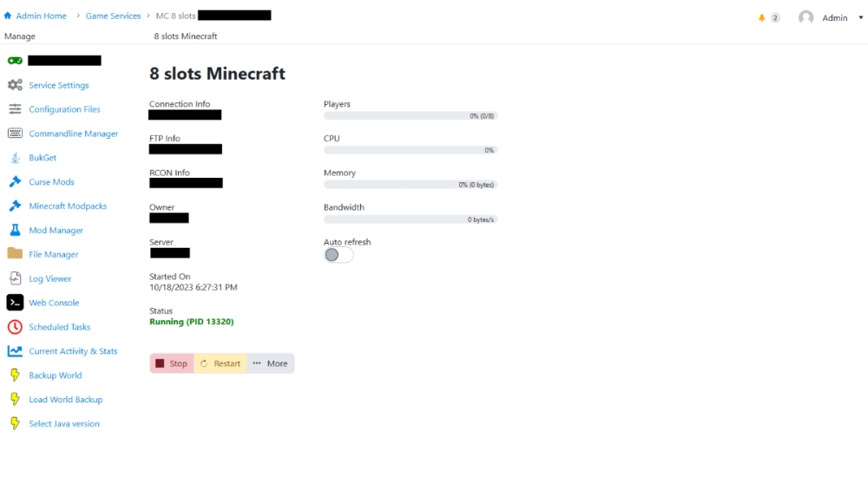Image resolution: width=868 pixels, height=503 pixels.
Task: Click the notification bell icon
Action: point(762,17)
